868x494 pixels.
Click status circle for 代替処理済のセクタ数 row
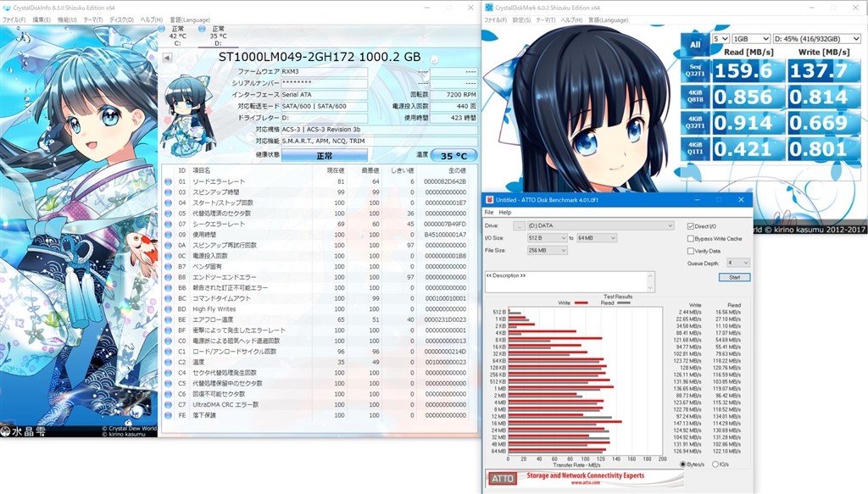(169, 214)
